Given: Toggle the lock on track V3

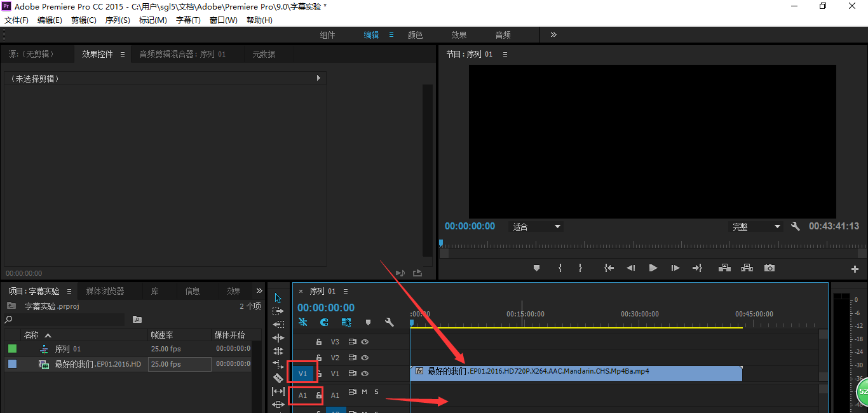Looking at the screenshot, I should [x=319, y=342].
